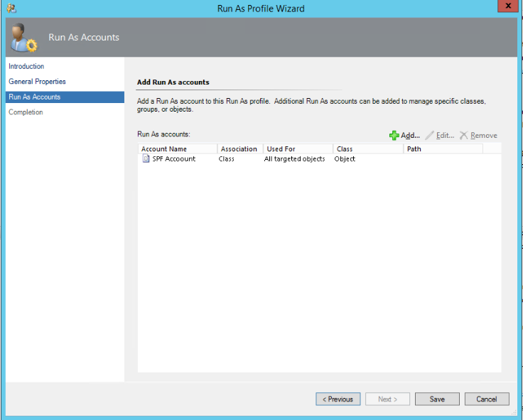Viewport: 523px width, 420px height.
Task: Close the wizard window with red X
Action: (x=507, y=8)
